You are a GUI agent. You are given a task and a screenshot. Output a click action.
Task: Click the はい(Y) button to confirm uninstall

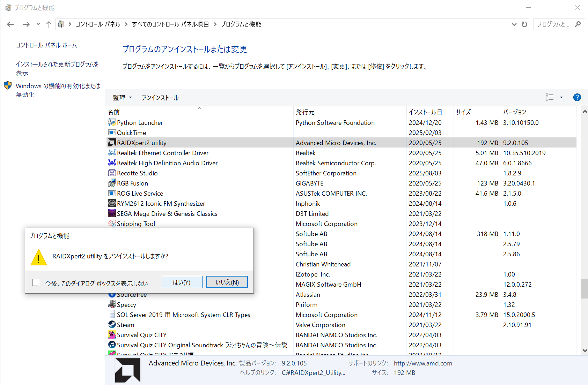point(182,282)
